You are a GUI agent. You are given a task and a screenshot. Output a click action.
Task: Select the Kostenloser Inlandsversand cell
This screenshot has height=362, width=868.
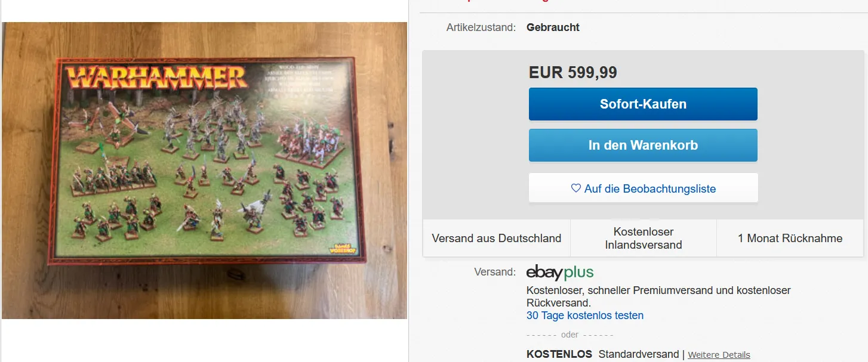pyautogui.click(x=644, y=238)
